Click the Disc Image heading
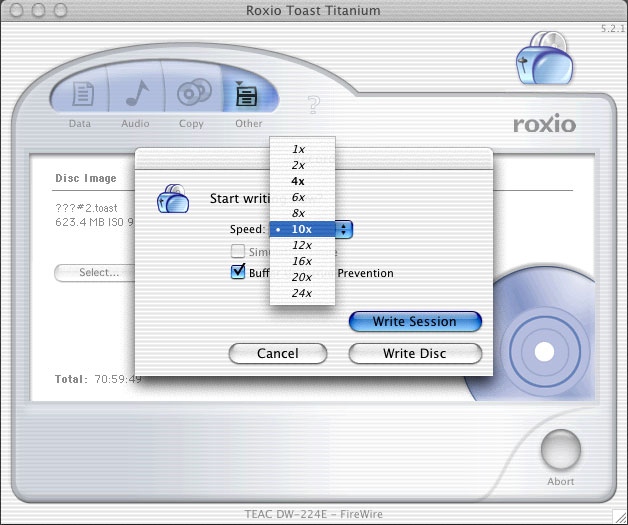The image size is (628, 525). tap(86, 178)
